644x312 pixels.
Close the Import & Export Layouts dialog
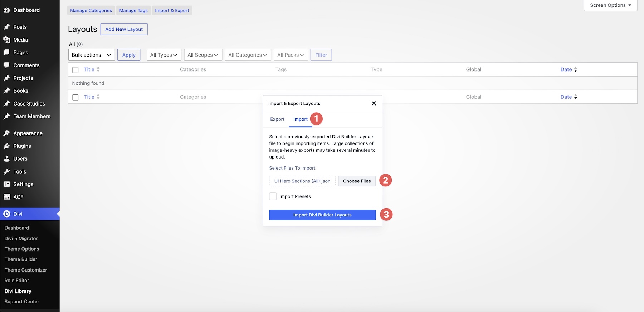click(374, 103)
